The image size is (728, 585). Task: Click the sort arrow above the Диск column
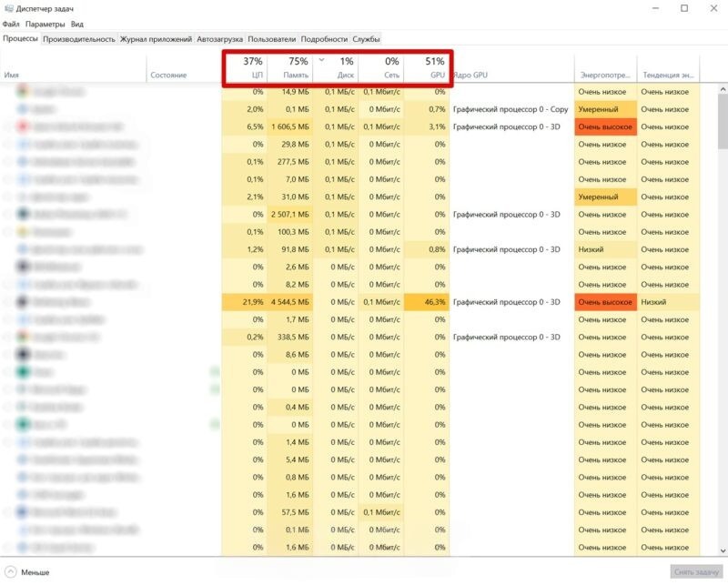click(x=321, y=60)
